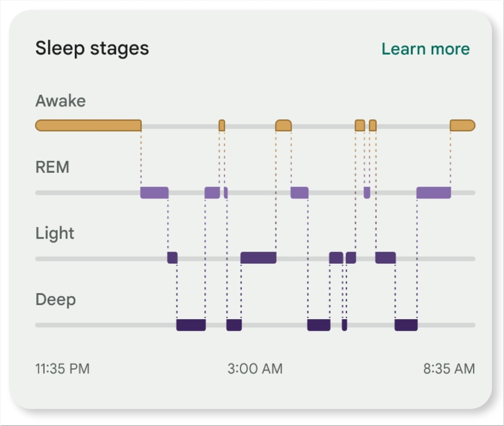Image resolution: width=504 pixels, height=426 pixels.
Task: Select the first REM sleep segment
Action: (154, 193)
